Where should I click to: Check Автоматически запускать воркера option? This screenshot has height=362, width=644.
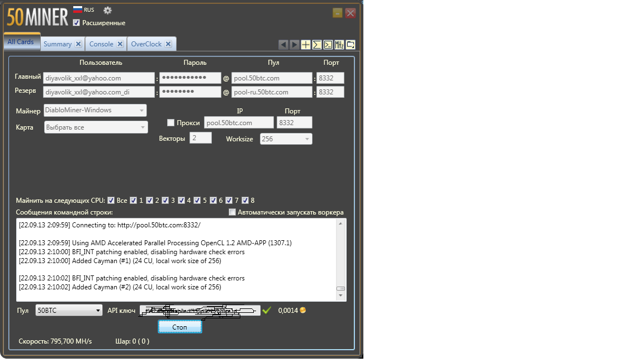coord(233,212)
